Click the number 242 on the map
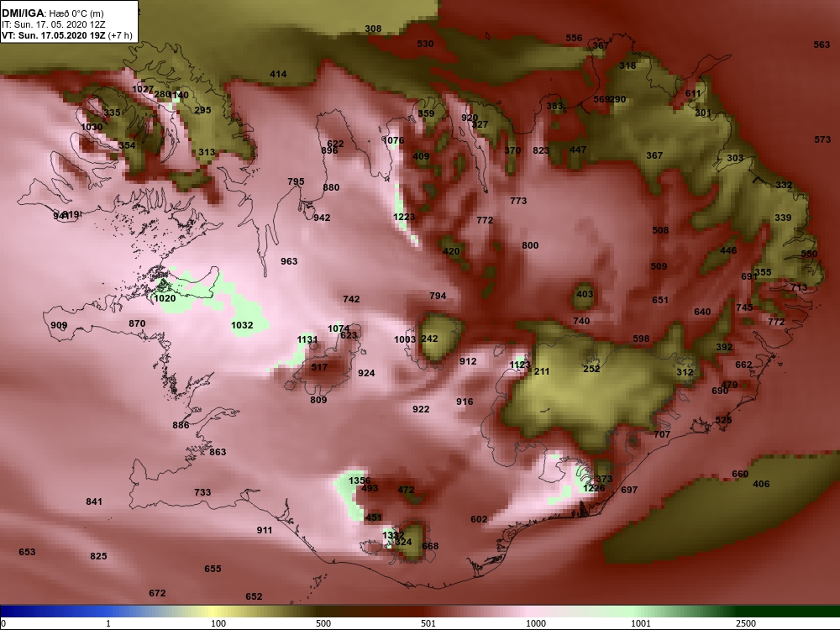 pyautogui.click(x=429, y=339)
